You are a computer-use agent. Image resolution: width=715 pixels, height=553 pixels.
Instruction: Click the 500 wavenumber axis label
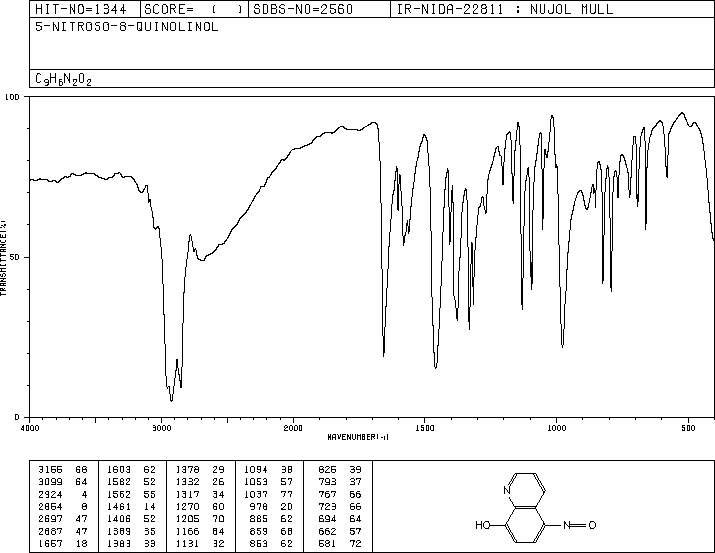pos(688,428)
